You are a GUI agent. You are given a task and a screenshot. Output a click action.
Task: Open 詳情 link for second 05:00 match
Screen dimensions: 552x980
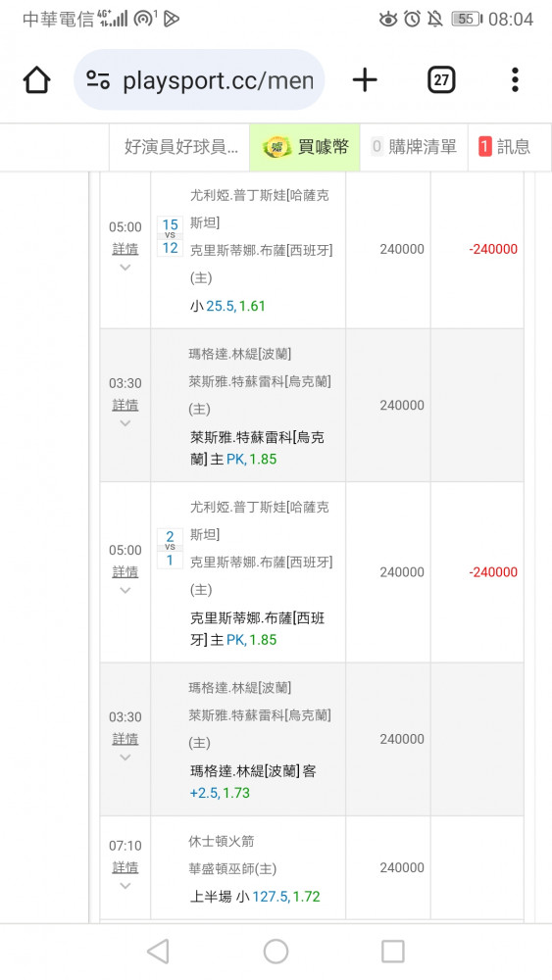(x=125, y=572)
